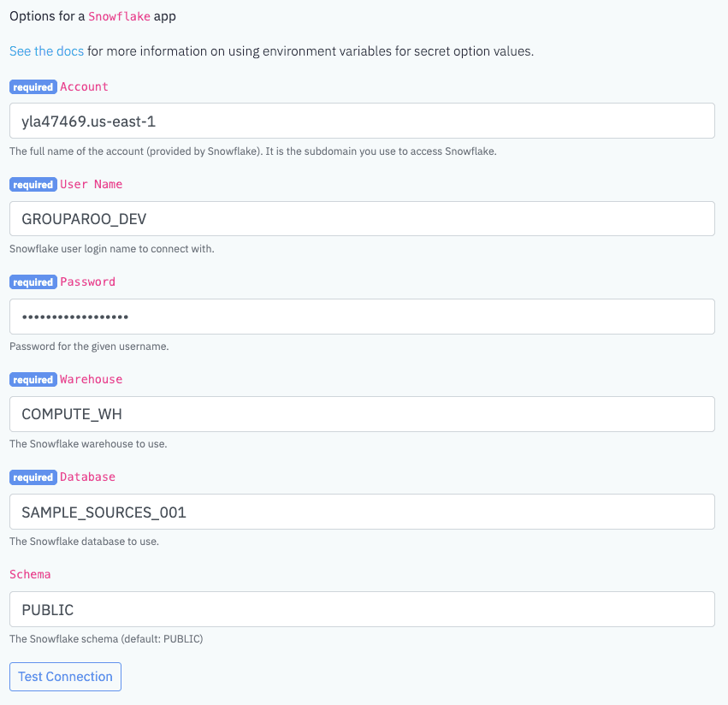Click the required badge beside User Name

click(x=33, y=184)
